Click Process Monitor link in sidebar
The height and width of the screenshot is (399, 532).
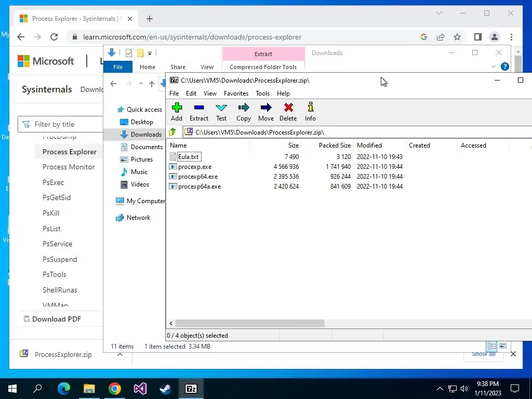pos(69,167)
